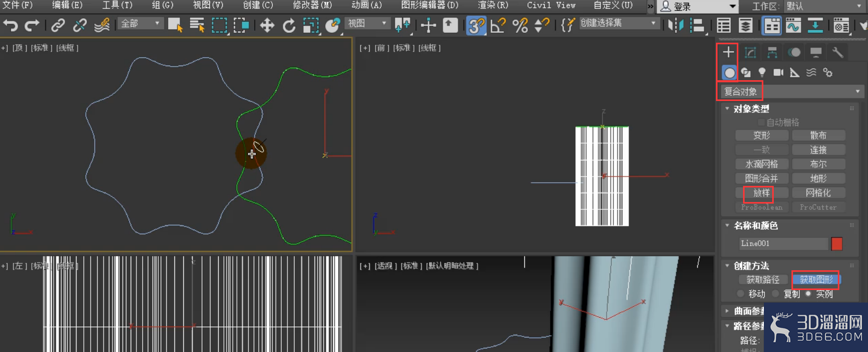Image resolution: width=868 pixels, height=352 pixels.
Task: Open the Schematic View icon
Action: click(815, 25)
